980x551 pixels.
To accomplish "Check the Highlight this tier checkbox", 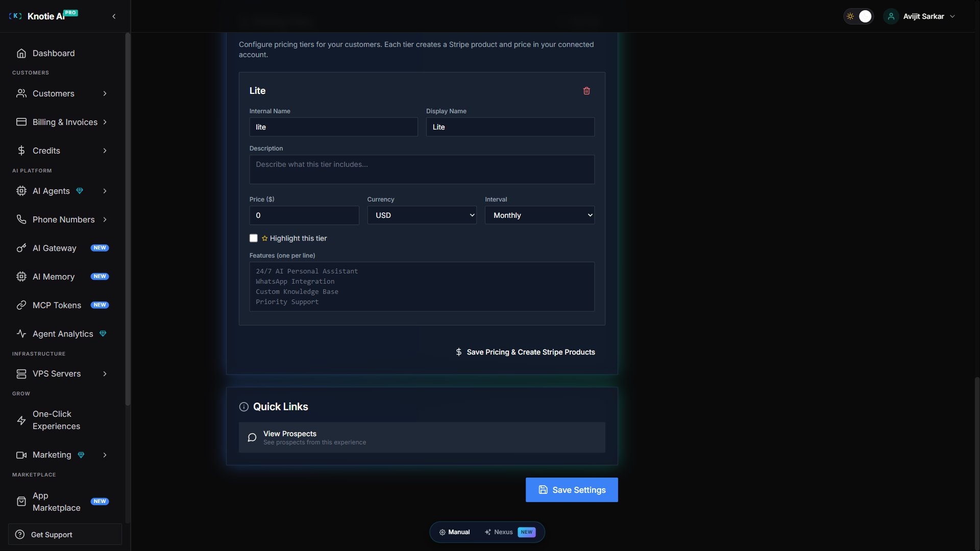I will pos(254,238).
